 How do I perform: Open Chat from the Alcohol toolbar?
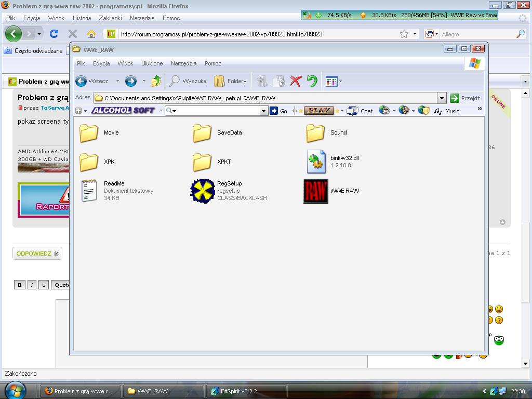(360, 111)
